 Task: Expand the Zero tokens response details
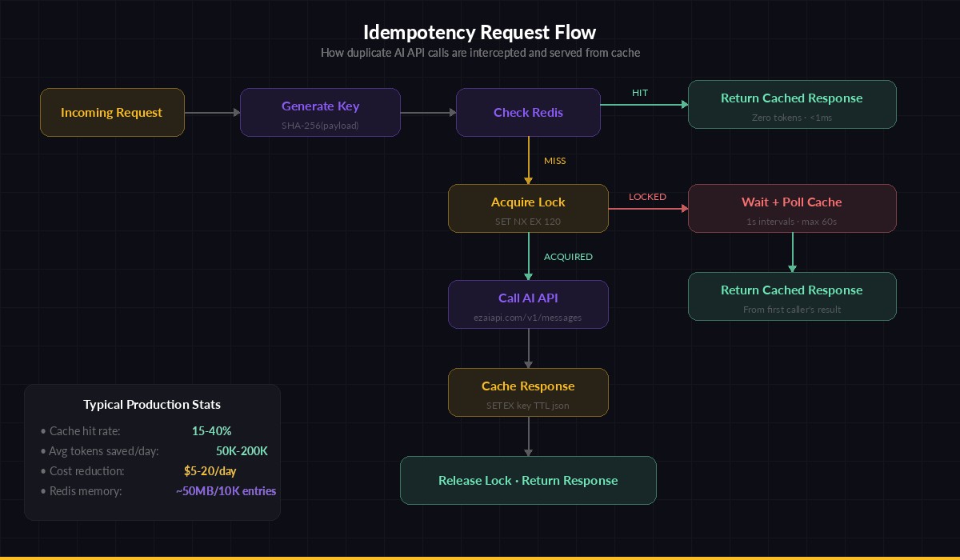point(792,117)
